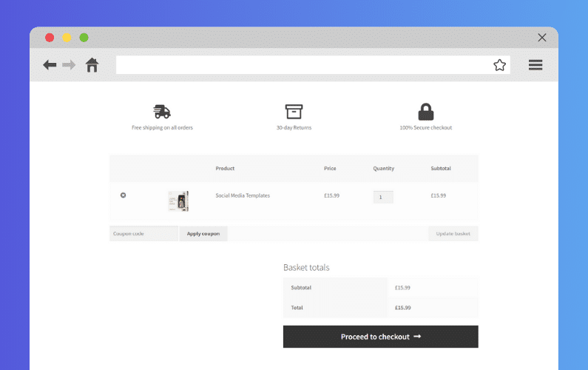The width and height of the screenshot is (588, 370).
Task: Proceed to checkout
Action: tap(381, 337)
